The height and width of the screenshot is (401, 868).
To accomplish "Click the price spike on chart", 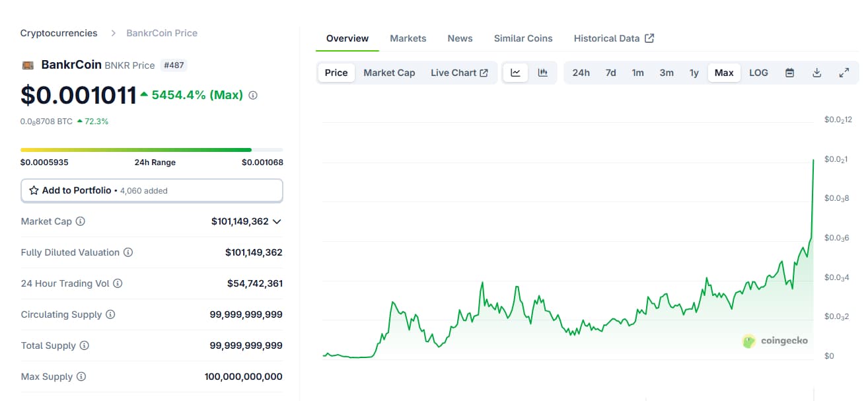I will [813, 161].
